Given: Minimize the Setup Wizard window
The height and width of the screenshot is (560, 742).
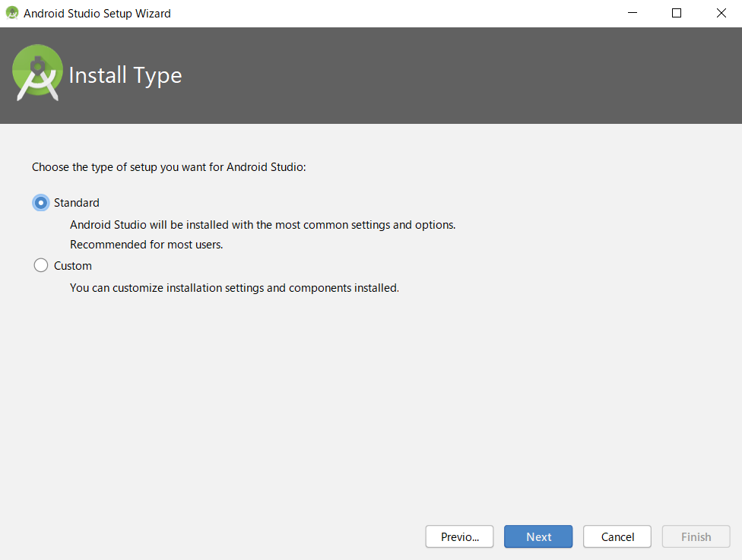Looking at the screenshot, I should coord(631,14).
